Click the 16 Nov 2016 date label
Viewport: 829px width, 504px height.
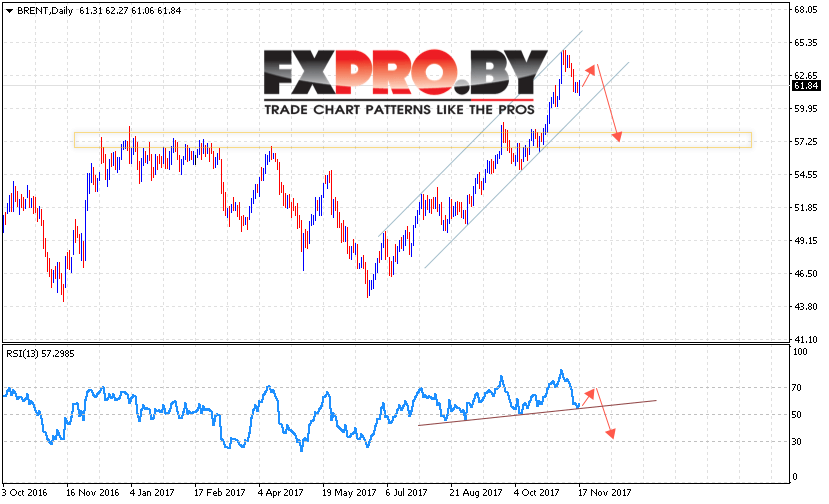[x=93, y=493]
